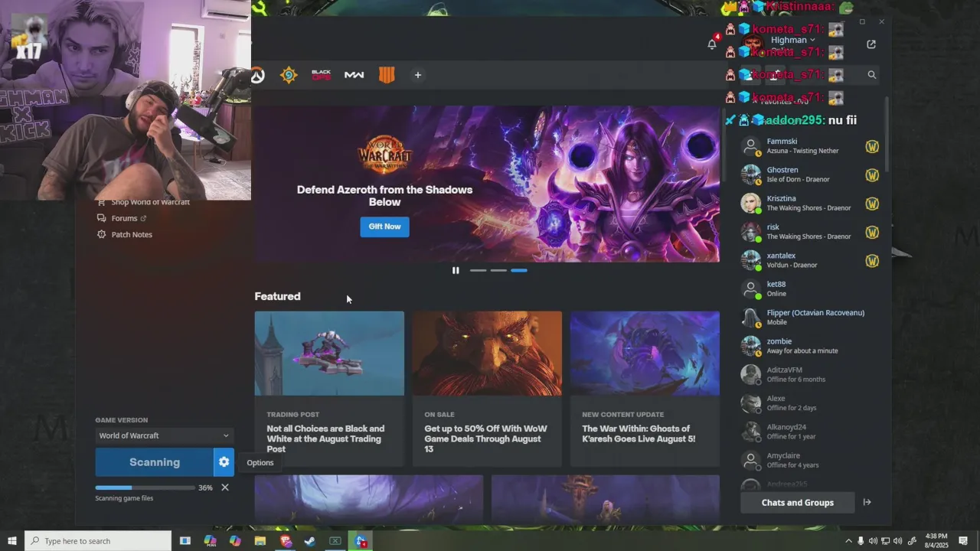Image resolution: width=980 pixels, height=551 pixels.
Task: Click the Type here to search box
Action: pyautogui.click(x=98, y=541)
